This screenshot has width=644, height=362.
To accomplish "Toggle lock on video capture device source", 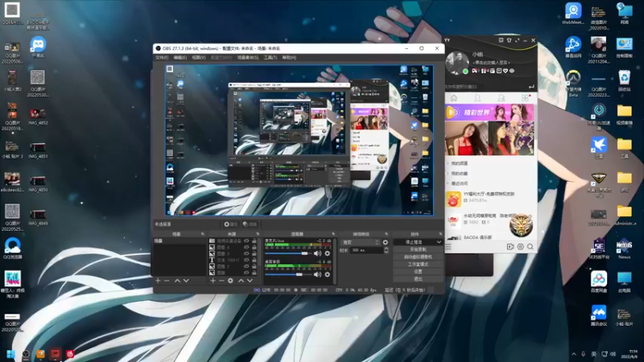I will [254, 241].
